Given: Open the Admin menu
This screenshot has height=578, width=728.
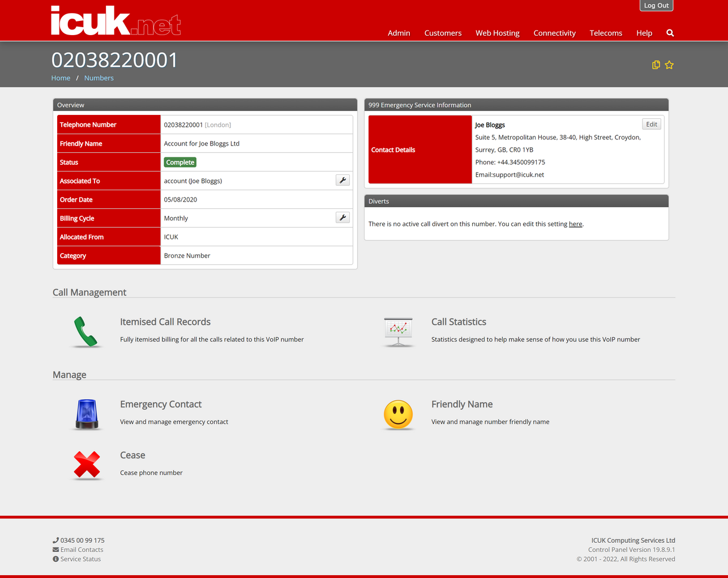Looking at the screenshot, I should [x=399, y=33].
